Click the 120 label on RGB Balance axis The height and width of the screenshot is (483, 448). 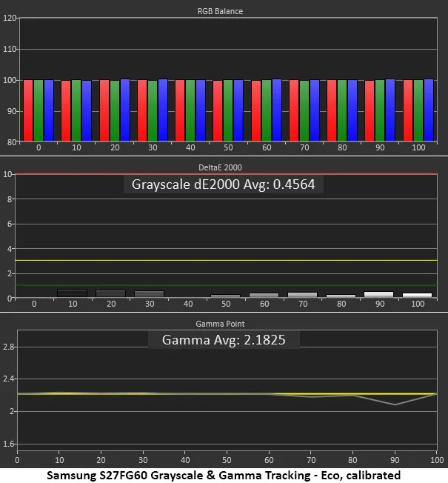[x=10, y=18]
